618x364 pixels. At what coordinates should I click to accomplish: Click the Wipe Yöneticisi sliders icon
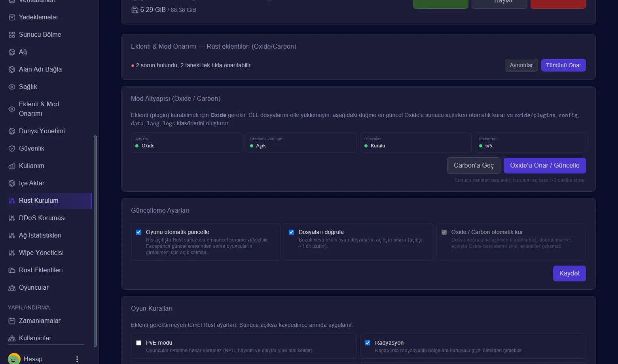coord(12,253)
